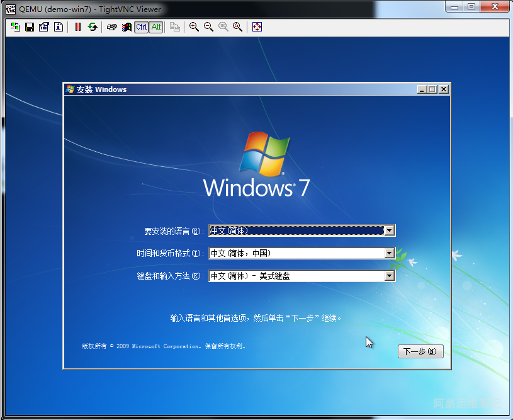Click the Zoom Out magnifier icon

pyautogui.click(x=208, y=27)
